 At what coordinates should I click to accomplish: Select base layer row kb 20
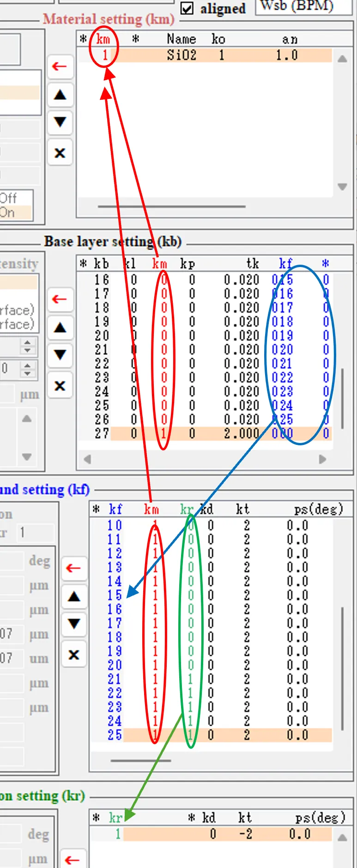[x=205, y=335]
